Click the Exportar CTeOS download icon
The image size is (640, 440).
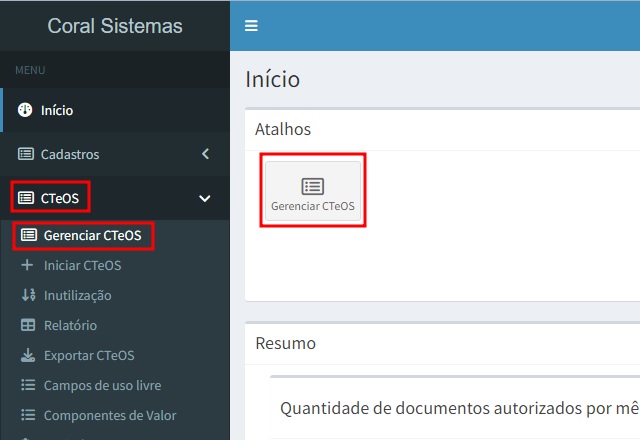[27, 355]
